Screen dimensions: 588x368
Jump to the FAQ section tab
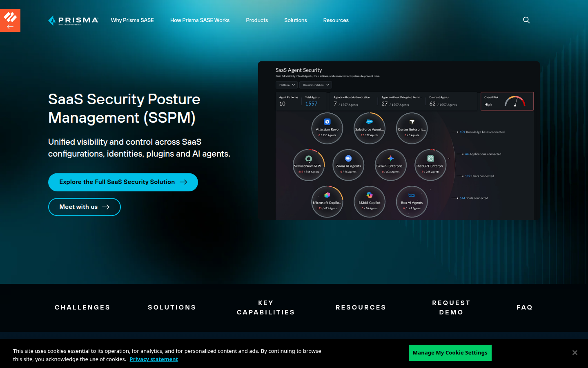(x=525, y=307)
